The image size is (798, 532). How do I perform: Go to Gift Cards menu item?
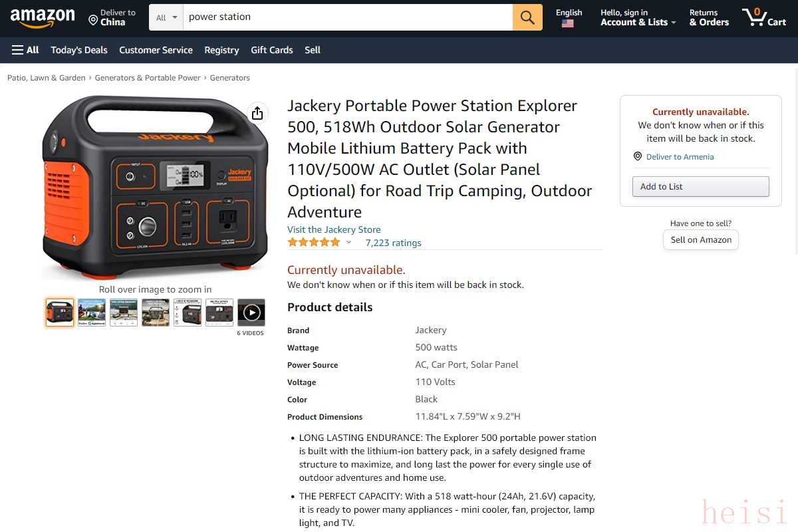click(x=272, y=50)
